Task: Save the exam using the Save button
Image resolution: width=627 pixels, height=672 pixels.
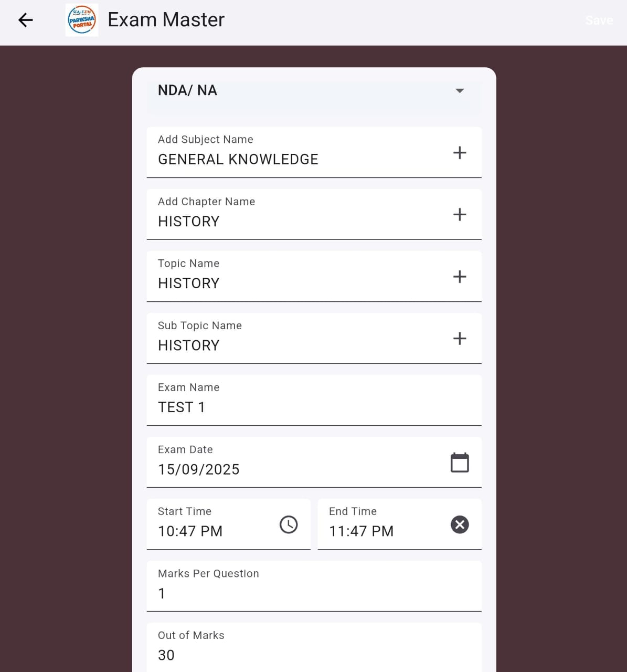Action: (x=599, y=20)
